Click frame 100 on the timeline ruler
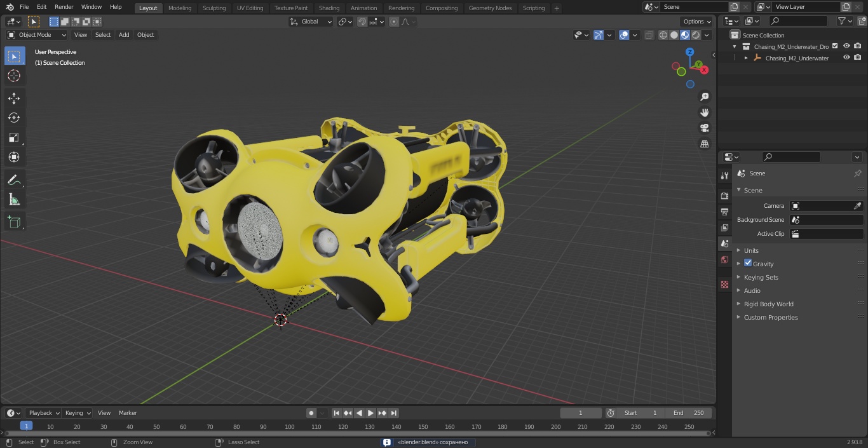The width and height of the screenshot is (868, 448). (289, 426)
